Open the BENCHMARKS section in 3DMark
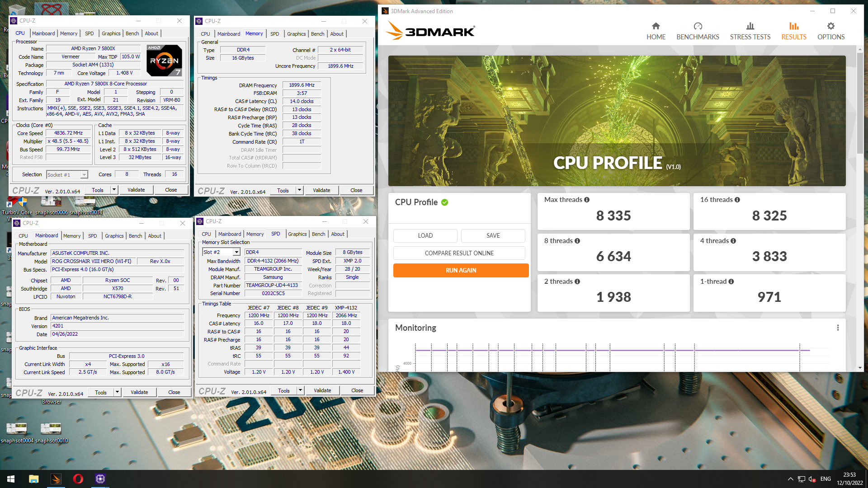 click(x=698, y=31)
